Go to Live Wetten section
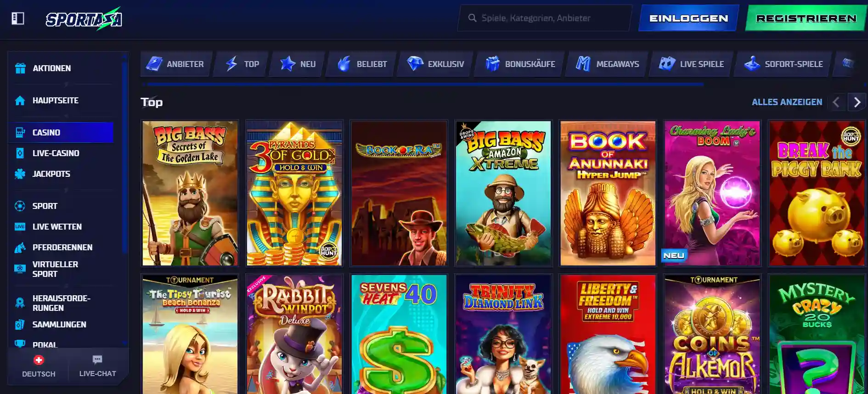The image size is (868, 394). [x=61, y=226]
